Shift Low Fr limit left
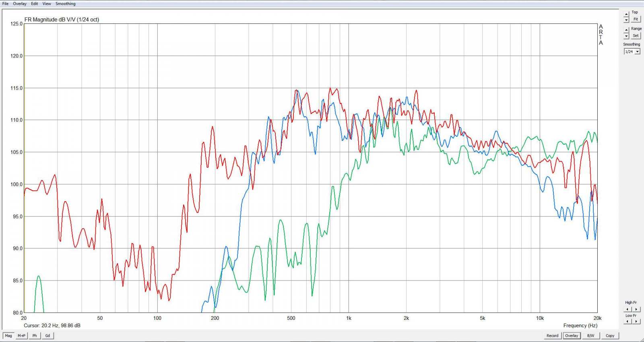Image resolution: width=644 pixels, height=342 pixels. (627, 321)
